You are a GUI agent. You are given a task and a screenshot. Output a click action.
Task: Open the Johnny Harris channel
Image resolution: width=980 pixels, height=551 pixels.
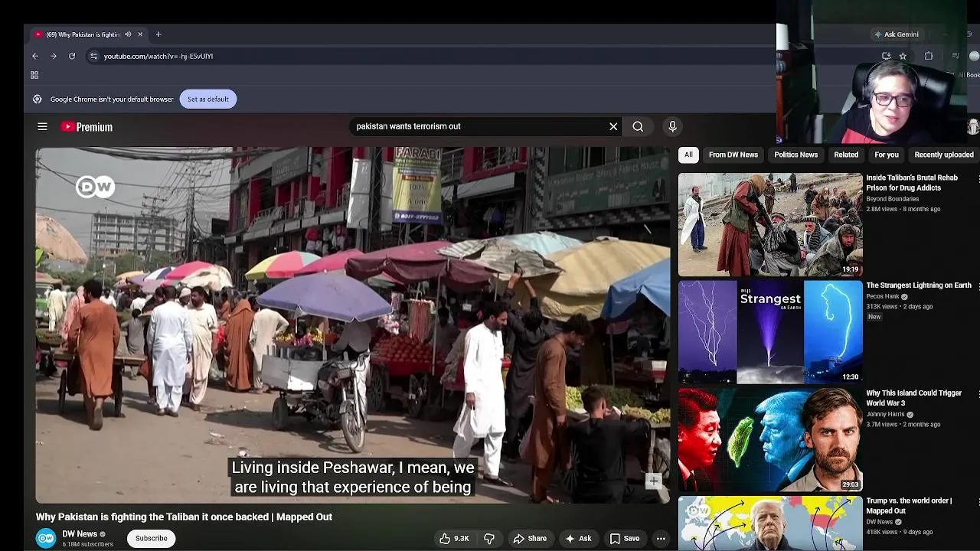(885, 414)
